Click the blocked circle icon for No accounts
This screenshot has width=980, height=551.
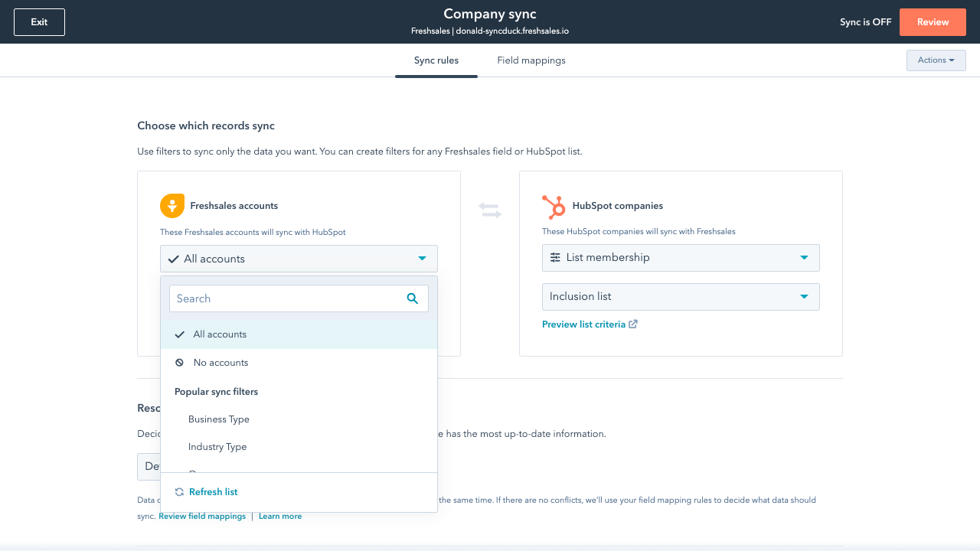coord(180,363)
